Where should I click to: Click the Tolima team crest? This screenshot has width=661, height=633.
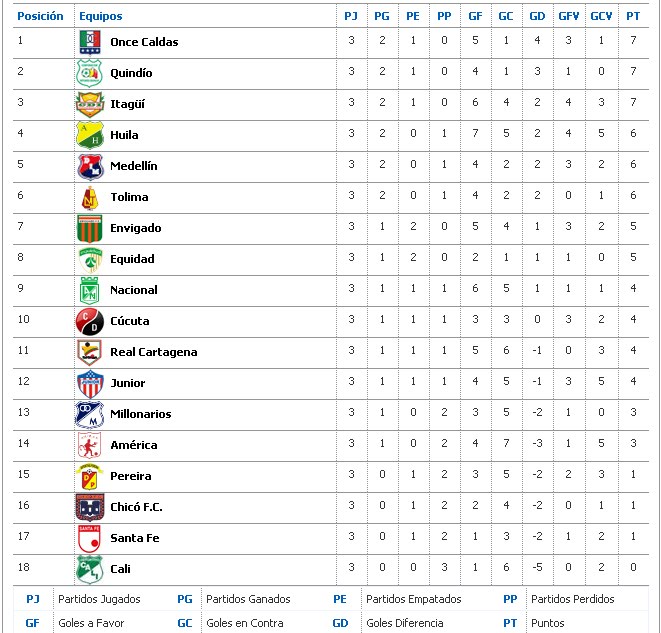(90, 198)
